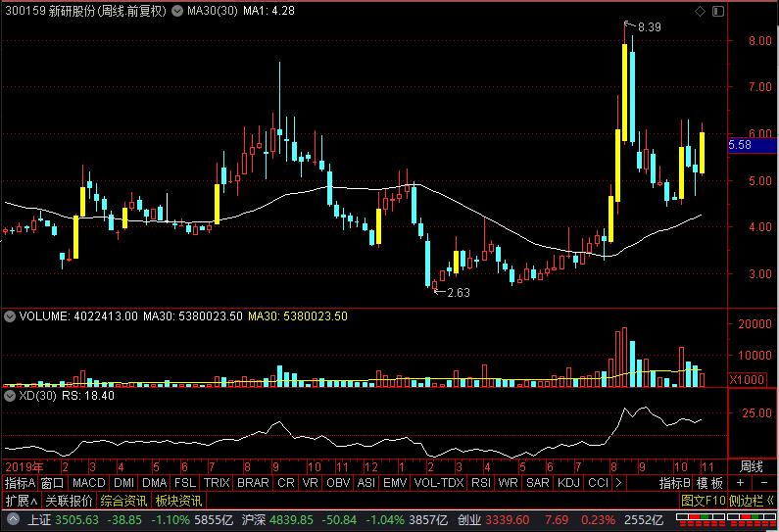Click the 8.39 high price marker

pyautogui.click(x=648, y=27)
